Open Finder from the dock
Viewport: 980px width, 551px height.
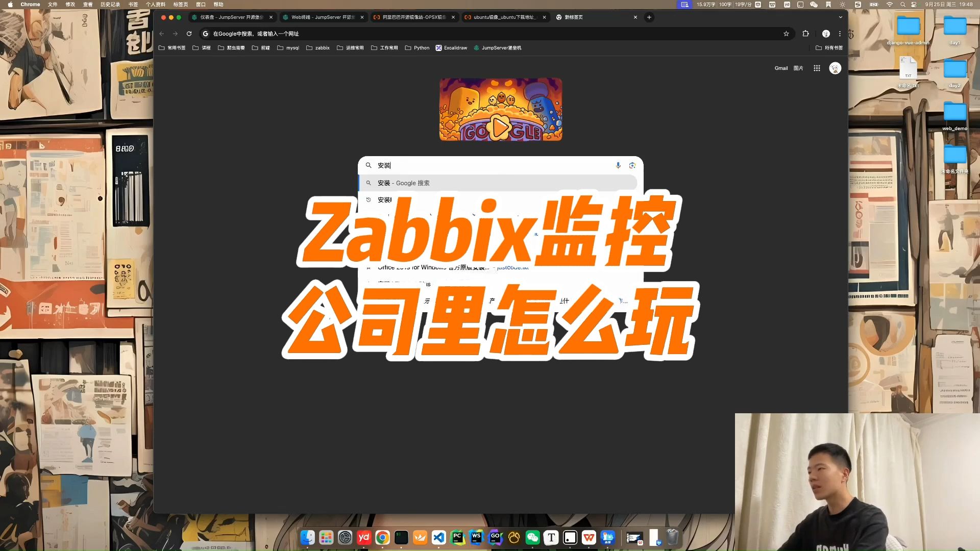pos(307,537)
